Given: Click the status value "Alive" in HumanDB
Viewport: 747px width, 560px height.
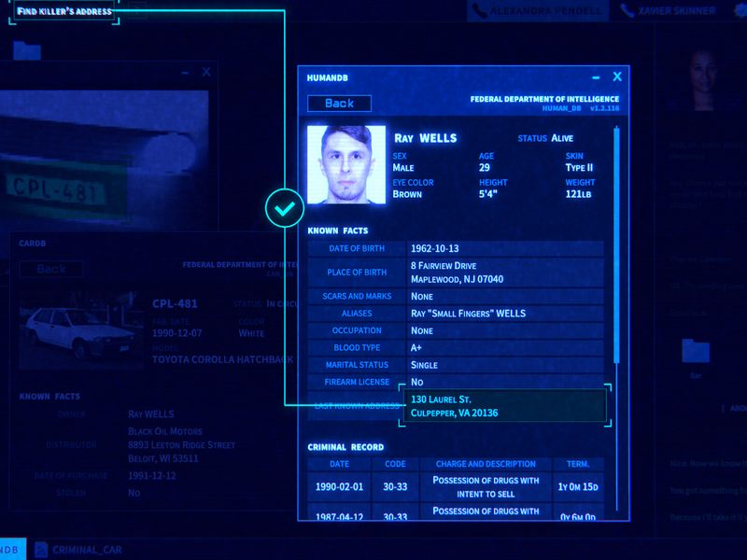Looking at the screenshot, I should pyautogui.click(x=562, y=138).
